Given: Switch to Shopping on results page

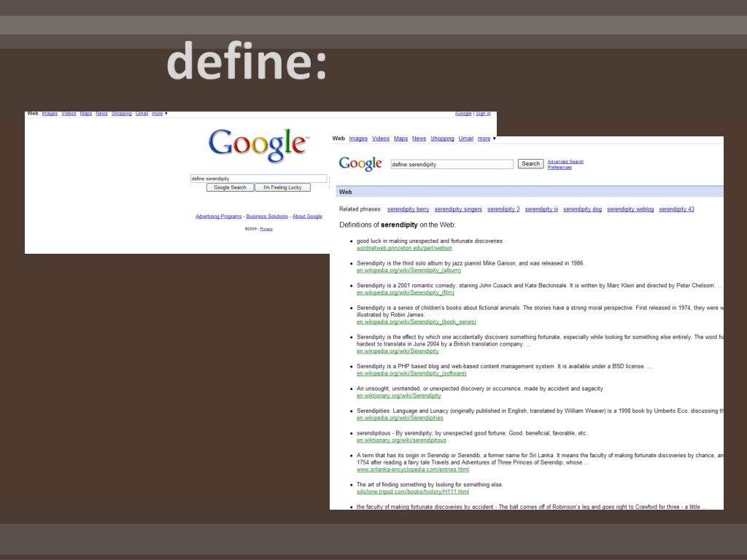Looking at the screenshot, I should point(442,139).
